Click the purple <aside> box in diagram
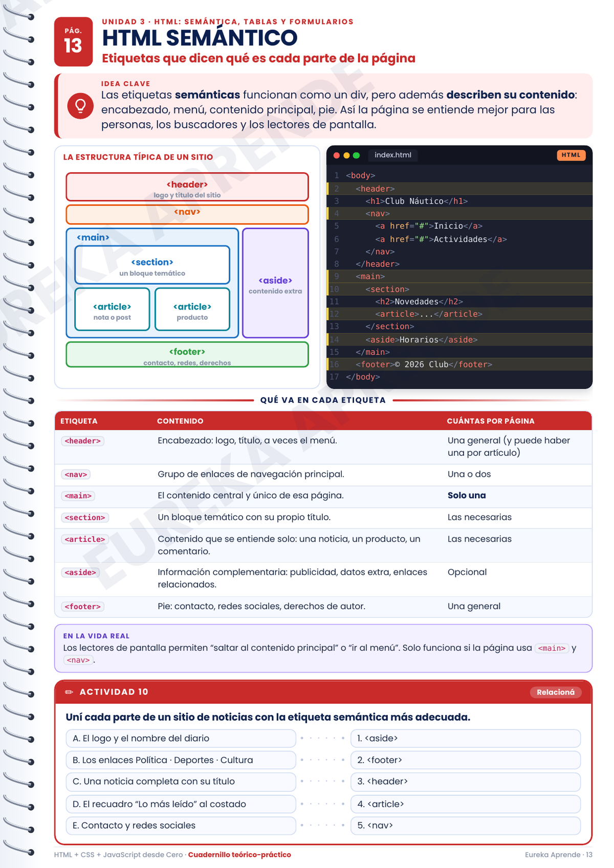Viewport: 614px width, 868px height. pos(275,283)
